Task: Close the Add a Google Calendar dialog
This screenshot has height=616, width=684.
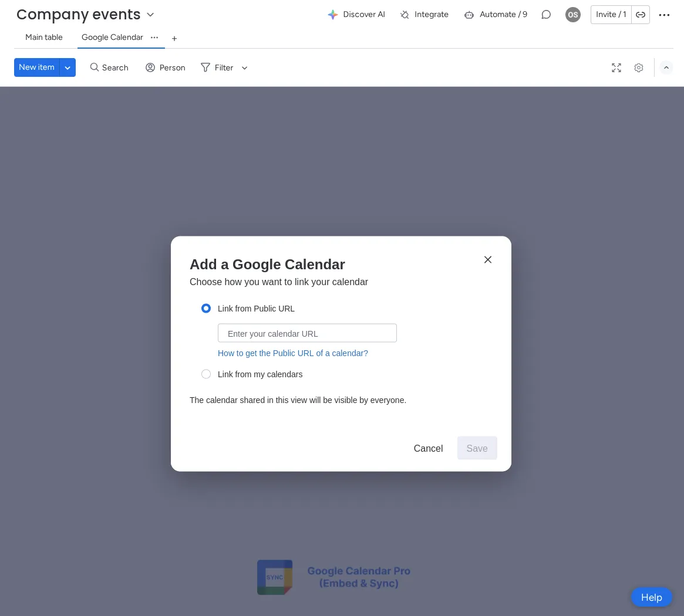Action: coord(488,259)
